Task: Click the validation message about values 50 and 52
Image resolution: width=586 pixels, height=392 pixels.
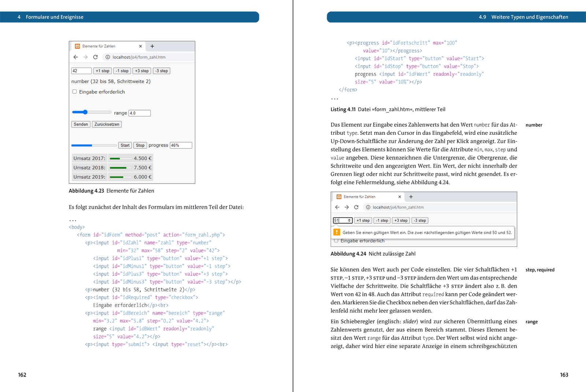Action: 427,233
